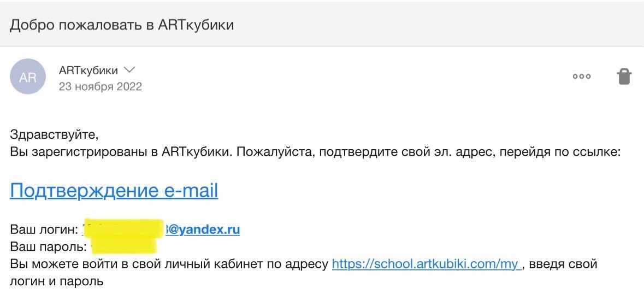The image size is (644, 300).
Task: Click the AR sender avatar
Action: pyautogui.click(x=28, y=77)
